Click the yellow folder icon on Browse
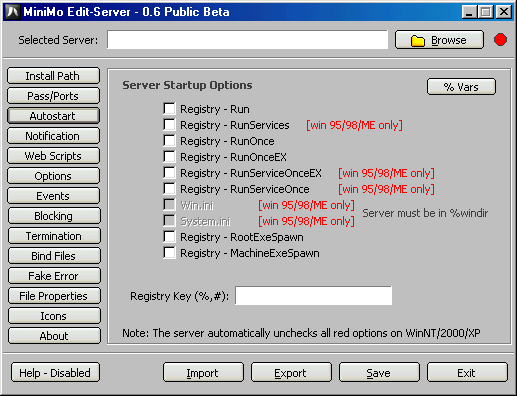The height and width of the screenshot is (396, 517). click(418, 41)
